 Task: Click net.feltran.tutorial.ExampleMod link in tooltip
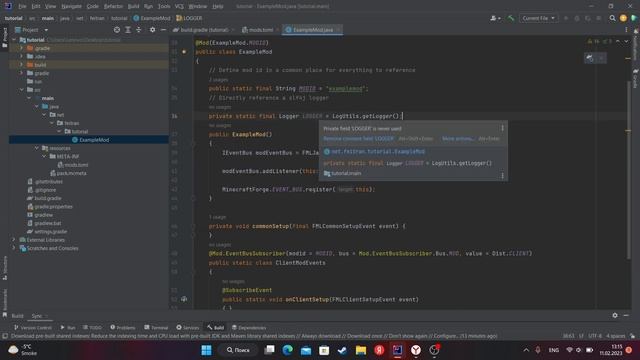[378, 151]
